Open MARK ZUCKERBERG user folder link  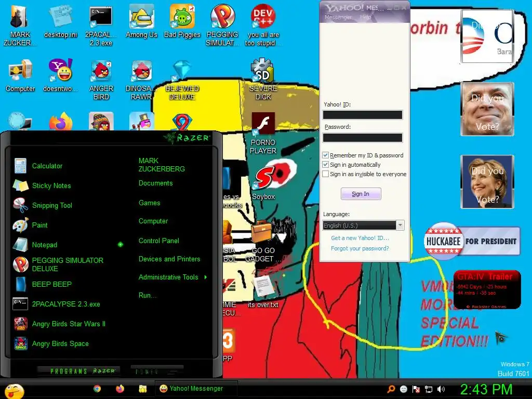point(162,165)
